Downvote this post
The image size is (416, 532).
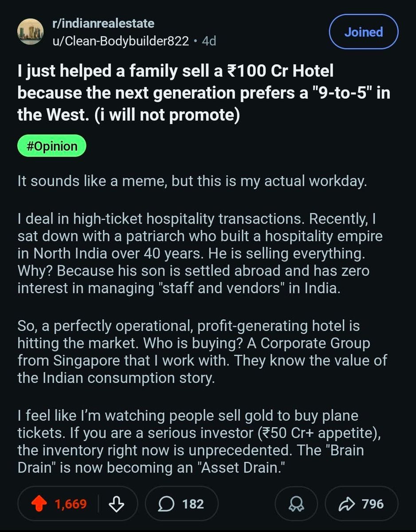117,504
